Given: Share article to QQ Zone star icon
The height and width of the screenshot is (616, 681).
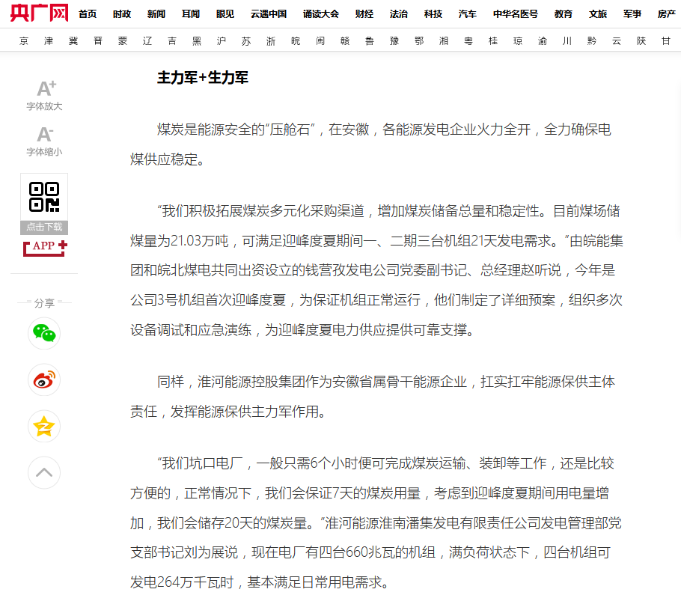Looking at the screenshot, I should [44, 426].
